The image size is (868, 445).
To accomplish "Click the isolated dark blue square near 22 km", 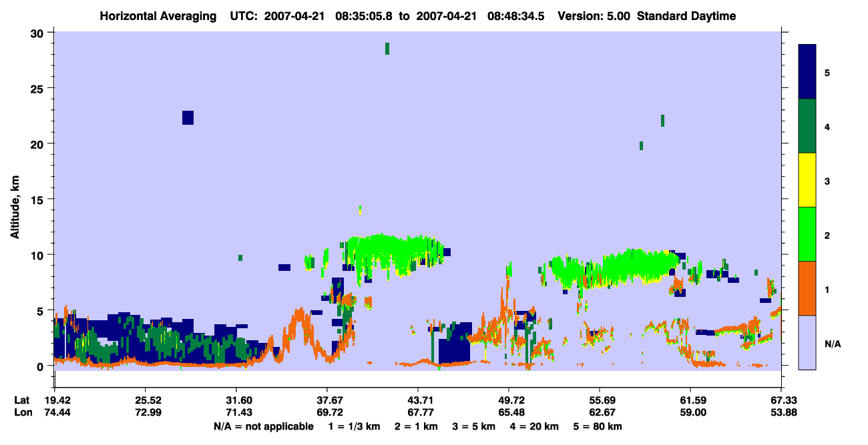I will (x=188, y=117).
